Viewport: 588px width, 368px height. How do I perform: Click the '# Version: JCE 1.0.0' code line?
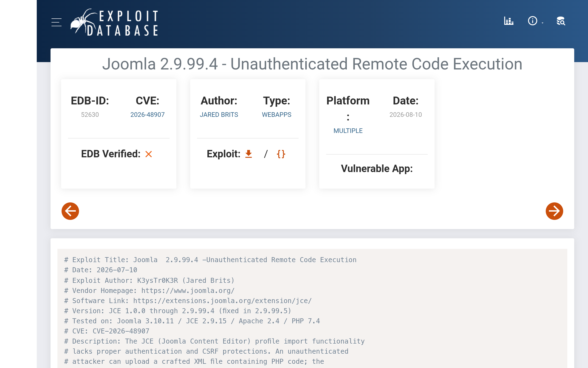(178, 311)
